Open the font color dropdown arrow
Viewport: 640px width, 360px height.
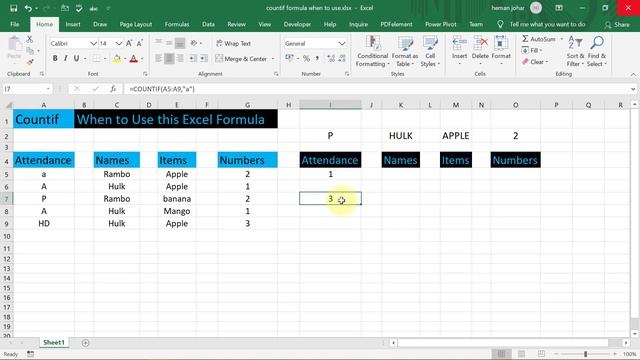pyautogui.click(x=142, y=59)
